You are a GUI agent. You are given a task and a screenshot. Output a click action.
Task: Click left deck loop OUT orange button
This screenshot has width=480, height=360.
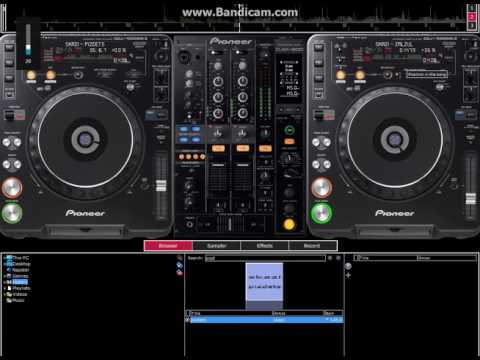[51, 75]
